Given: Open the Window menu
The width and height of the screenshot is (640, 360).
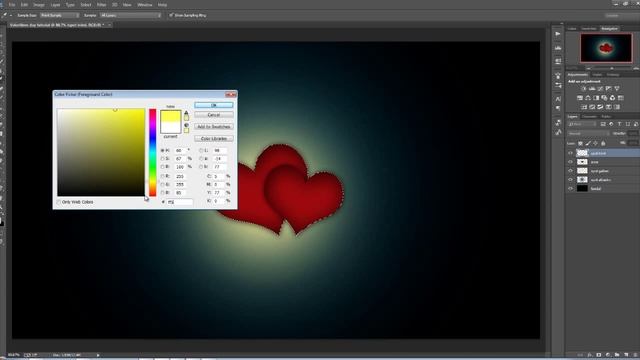Looking at the screenshot, I should [x=144, y=5].
